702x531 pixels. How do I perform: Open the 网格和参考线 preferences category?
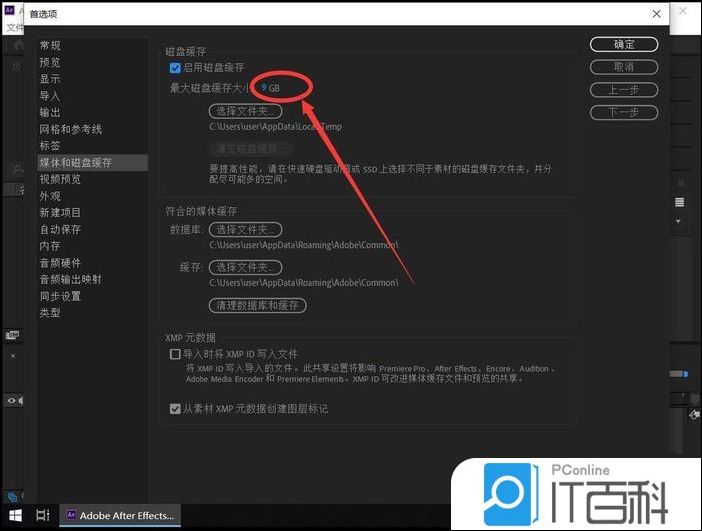[70, 129]
